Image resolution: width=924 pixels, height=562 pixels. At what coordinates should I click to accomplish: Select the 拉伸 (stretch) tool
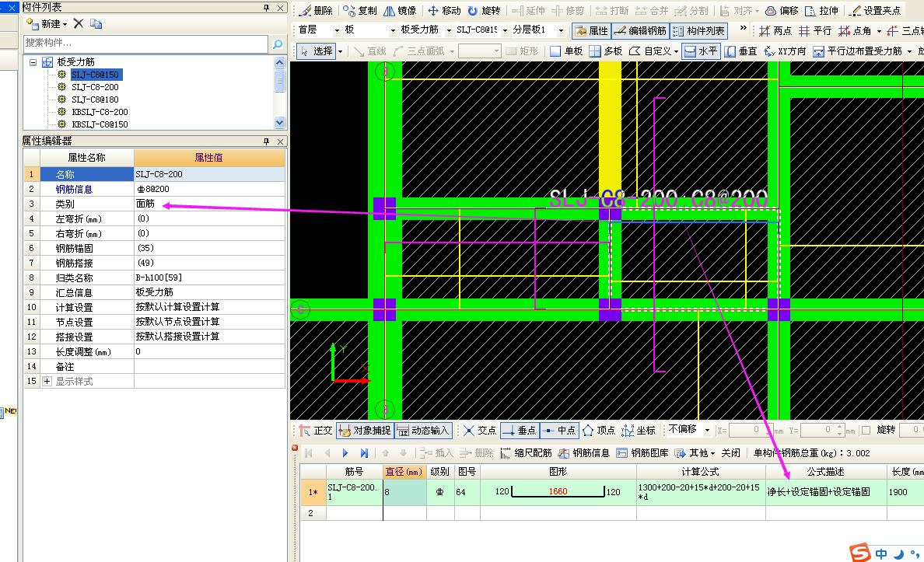[x=821, y=11]
